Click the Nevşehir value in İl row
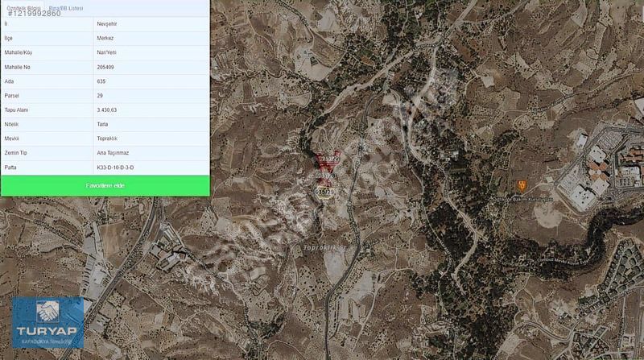644x360 pixels. (107, 24)
